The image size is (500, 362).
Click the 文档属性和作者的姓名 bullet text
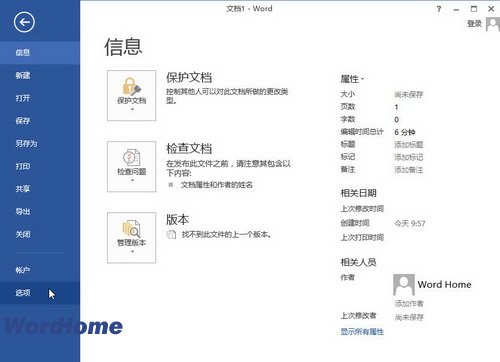pos(217,185)
